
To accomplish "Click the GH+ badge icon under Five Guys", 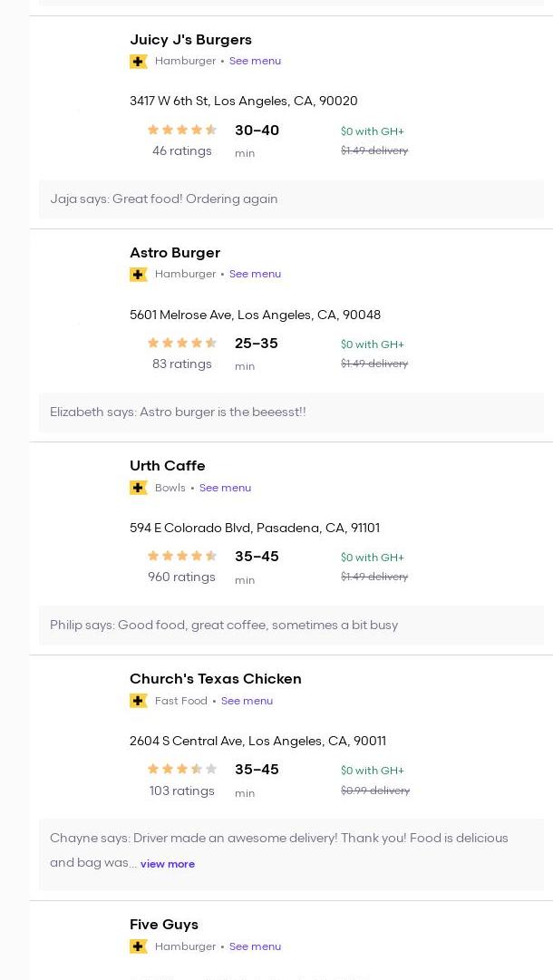I will [139, 946].
